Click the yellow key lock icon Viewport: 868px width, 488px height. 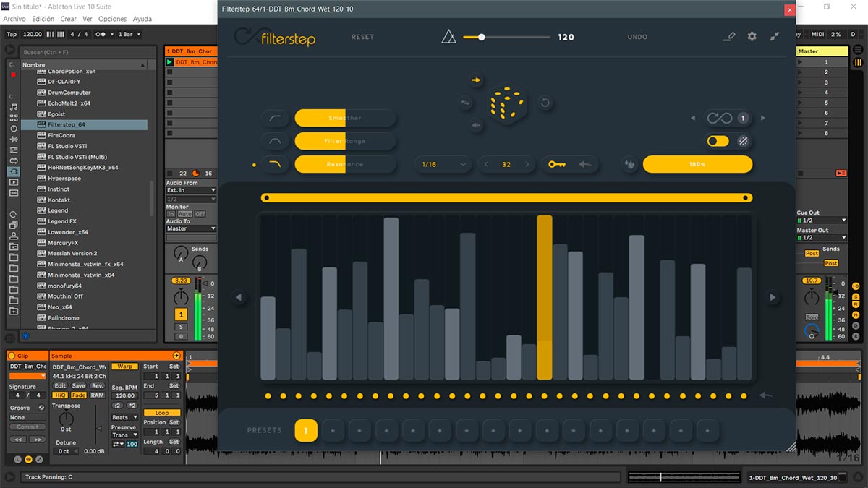pos(557,164)
